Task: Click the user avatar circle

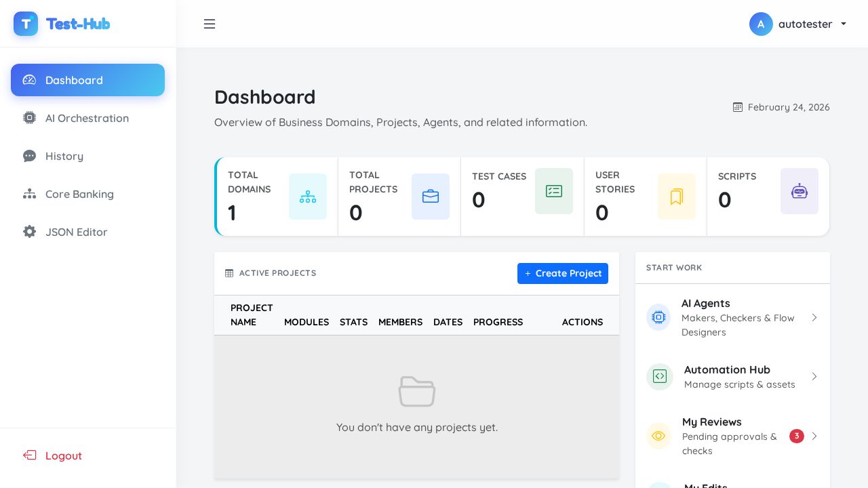Action: pyautogui.click(x=761, y=24)
